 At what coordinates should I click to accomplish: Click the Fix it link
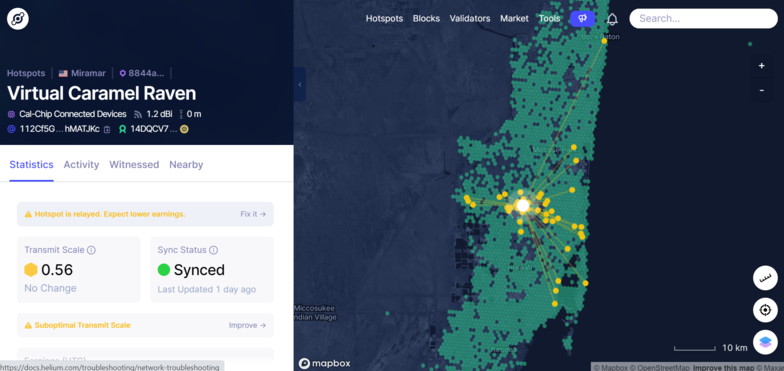pos(253,214)
